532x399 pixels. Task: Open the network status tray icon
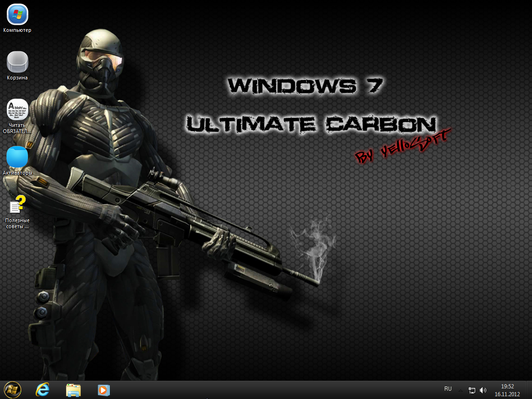pos(472,391)
